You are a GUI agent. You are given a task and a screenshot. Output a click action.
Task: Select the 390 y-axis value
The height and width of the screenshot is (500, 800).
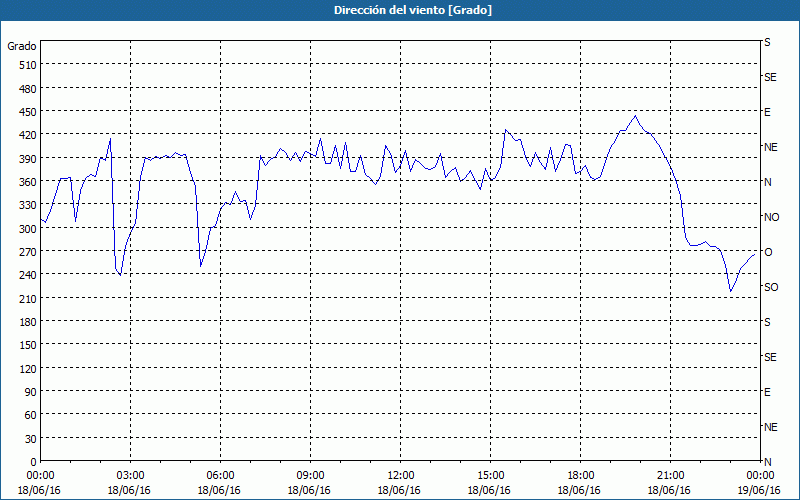29,159
